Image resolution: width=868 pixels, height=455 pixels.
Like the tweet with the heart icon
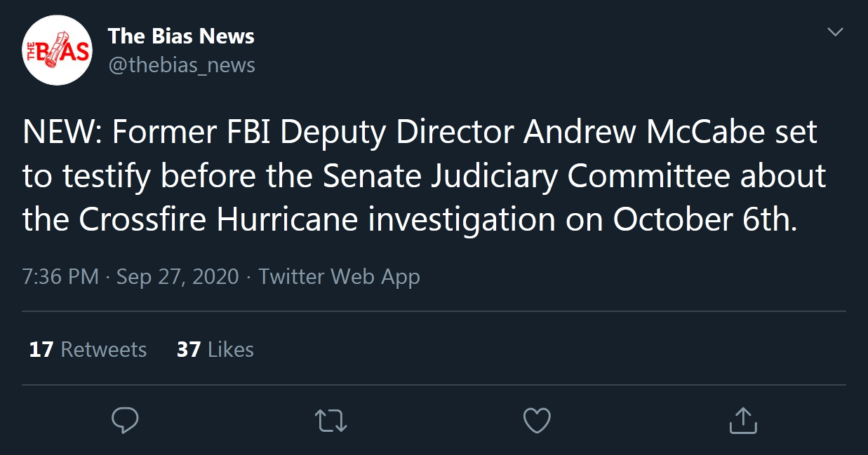coord(537,421)
